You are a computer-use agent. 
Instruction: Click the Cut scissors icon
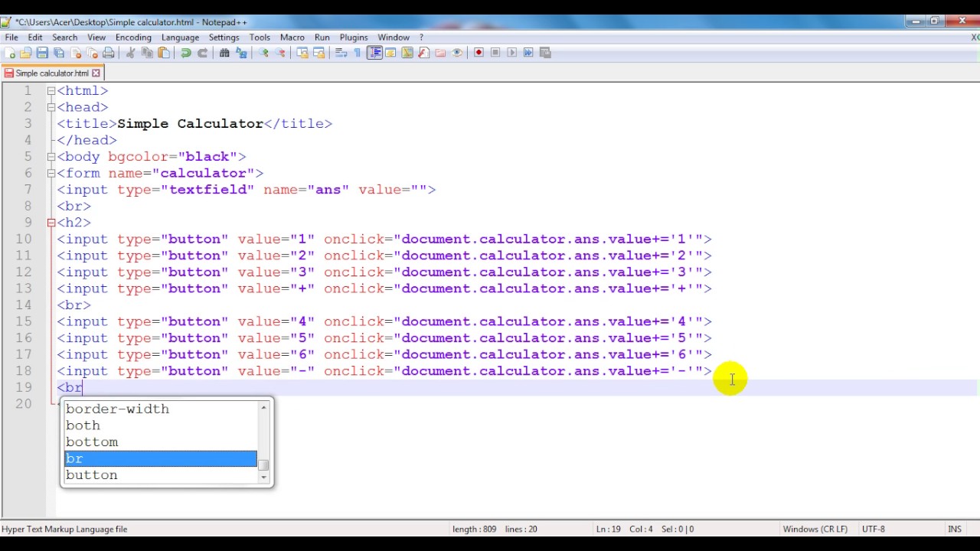click(130, 53)
